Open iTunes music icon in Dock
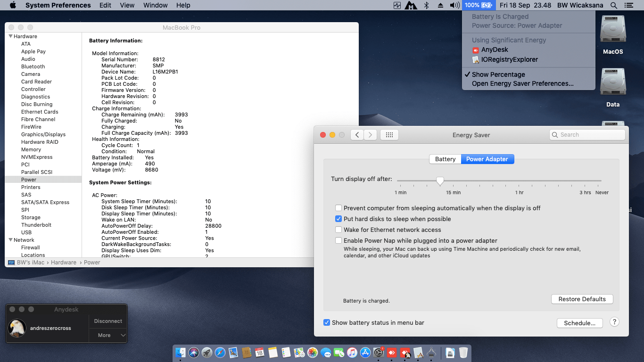 352,352
